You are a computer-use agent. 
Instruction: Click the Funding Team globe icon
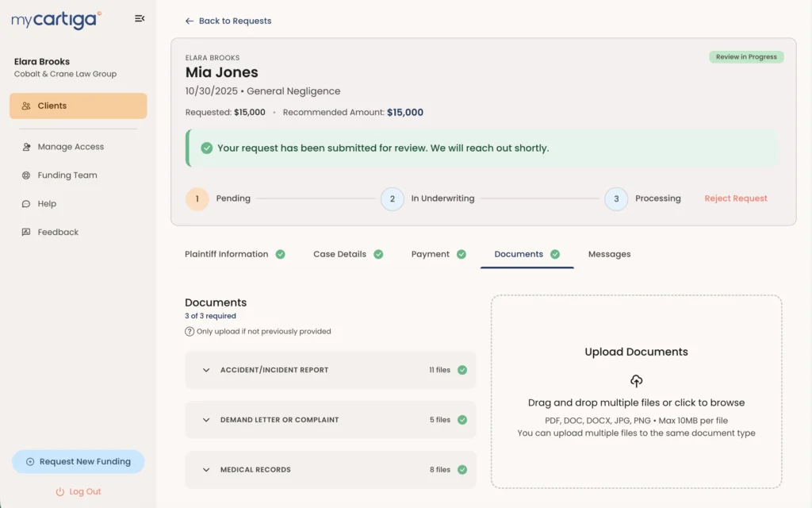point(26,175)
